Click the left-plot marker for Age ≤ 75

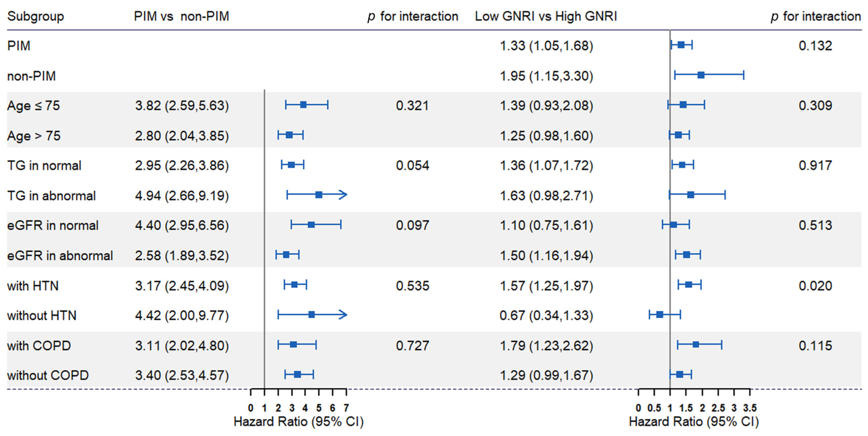coord(303,105)
